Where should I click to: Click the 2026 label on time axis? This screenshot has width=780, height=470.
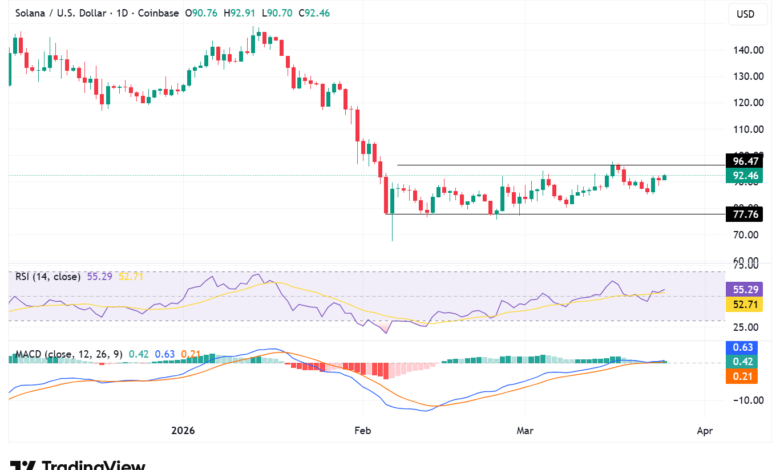click(181, 429)
